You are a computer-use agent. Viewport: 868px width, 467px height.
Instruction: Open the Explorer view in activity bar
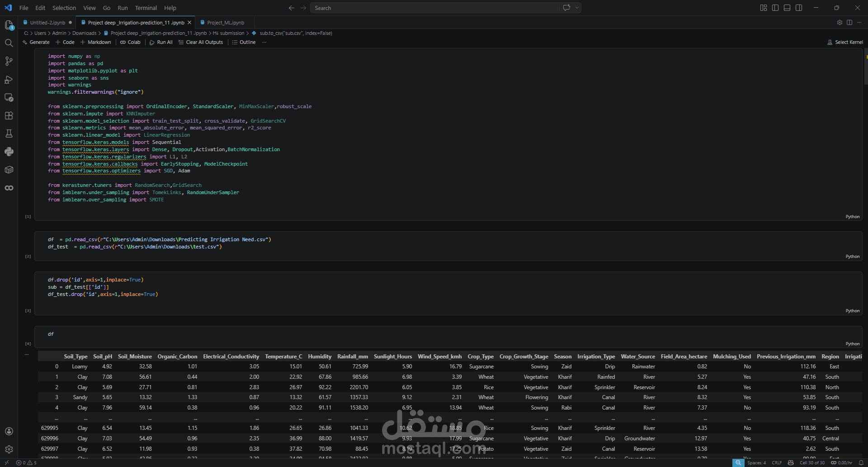9,25
